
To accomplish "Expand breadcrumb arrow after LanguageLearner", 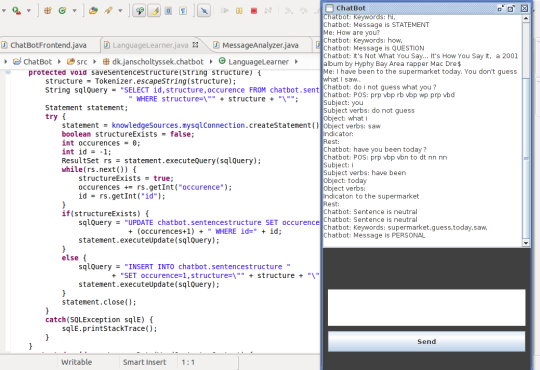I will (x=296, y=62).
